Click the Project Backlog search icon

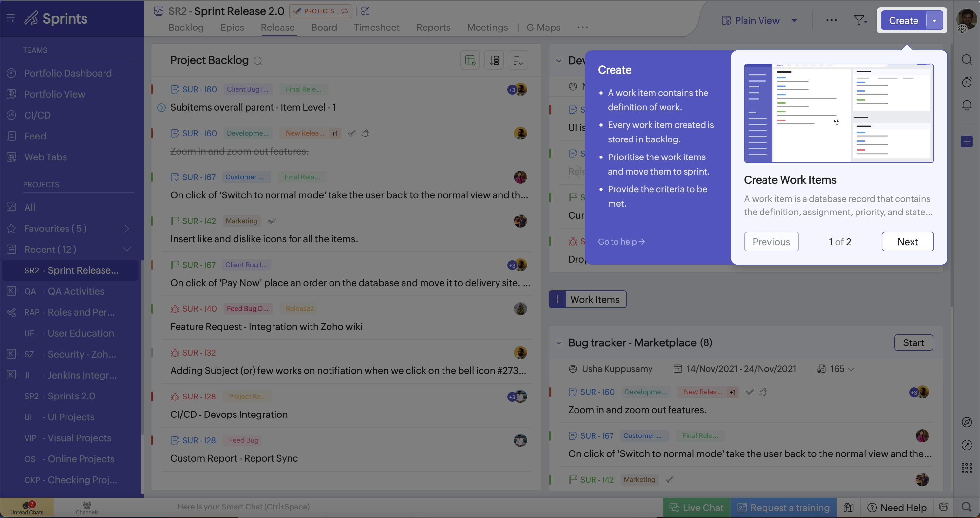pos(258,61)
